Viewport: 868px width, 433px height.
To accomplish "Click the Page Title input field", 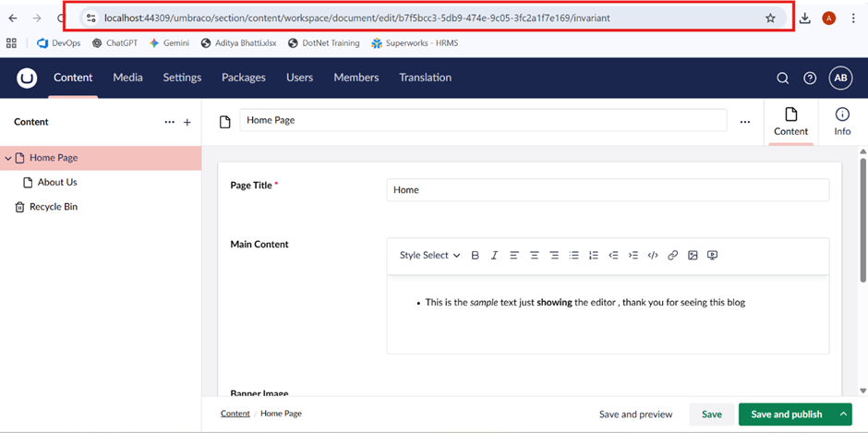I will pos(607,190).
